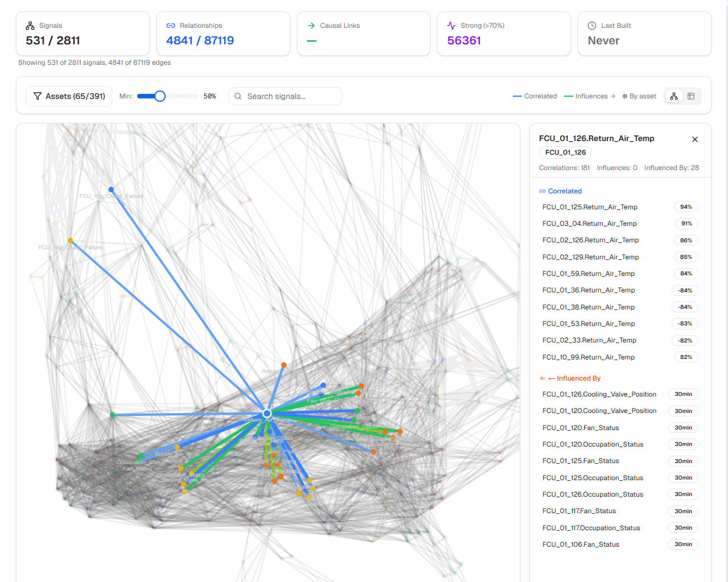728x582 pixels.
Task: Click the funnel filter icon
Action: (x=38, y=96)
